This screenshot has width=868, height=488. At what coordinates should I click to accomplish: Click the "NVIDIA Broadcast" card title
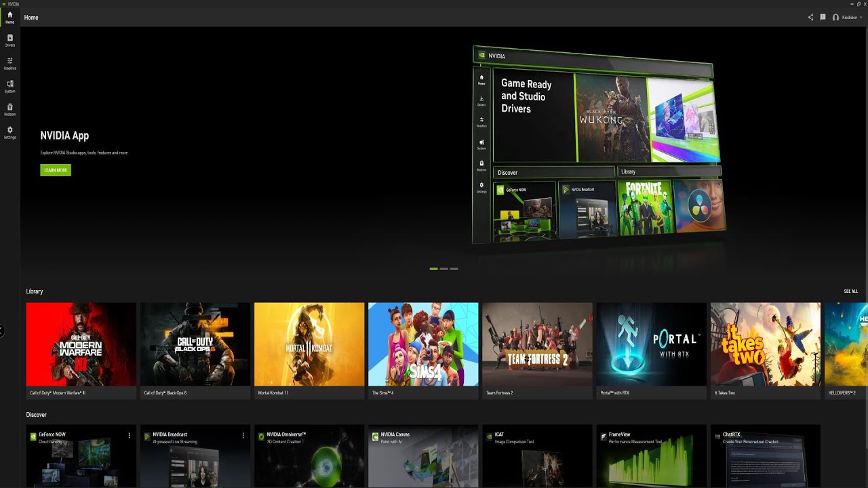pos(170,434)
